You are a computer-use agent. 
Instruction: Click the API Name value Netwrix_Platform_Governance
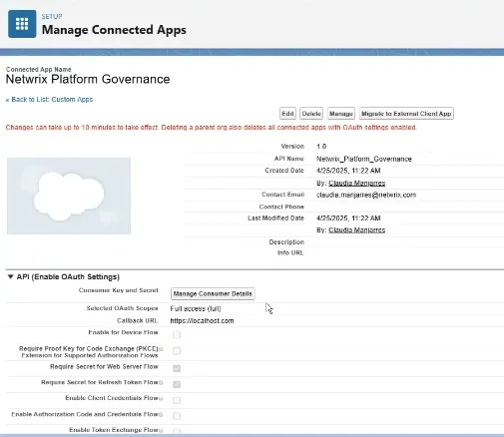(x=364, y=159)
